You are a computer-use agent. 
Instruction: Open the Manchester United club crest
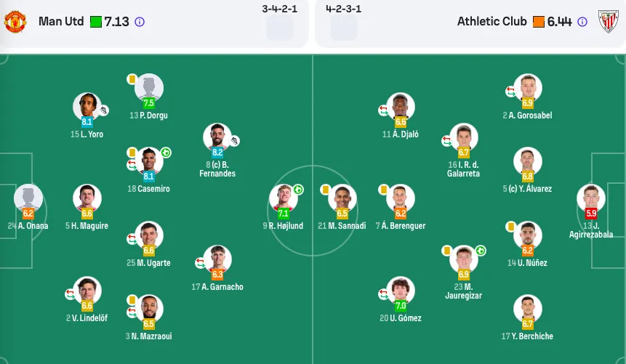point(15,22)
